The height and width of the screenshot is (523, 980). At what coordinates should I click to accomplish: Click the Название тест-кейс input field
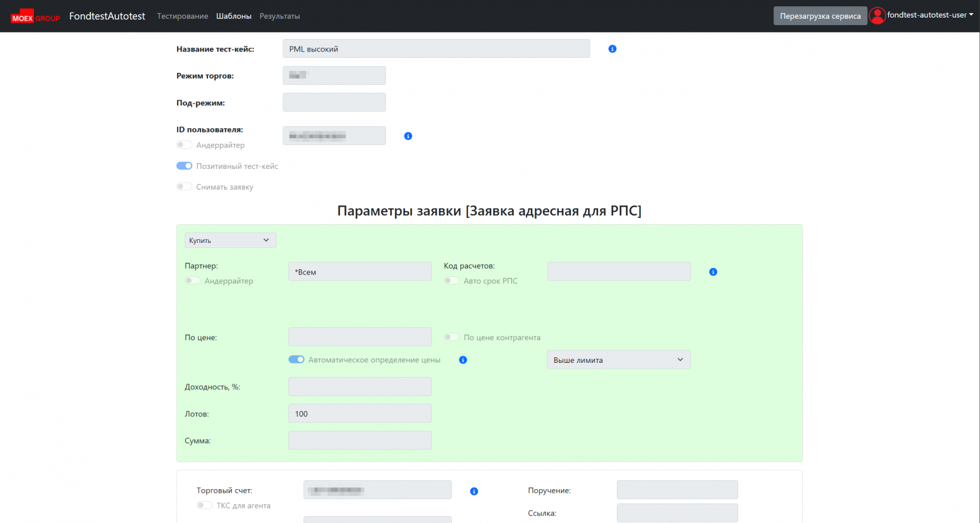[x=436, y=49]
